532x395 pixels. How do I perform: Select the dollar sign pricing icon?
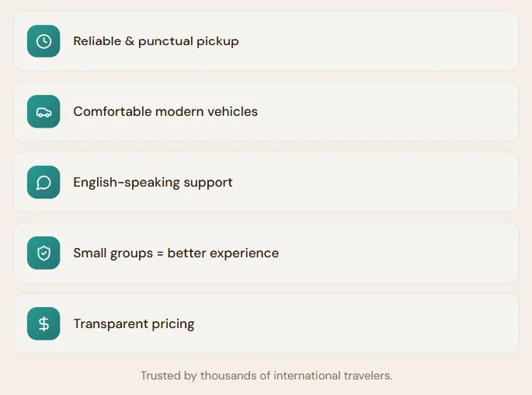pyautogui.click(x=43, y=324)
